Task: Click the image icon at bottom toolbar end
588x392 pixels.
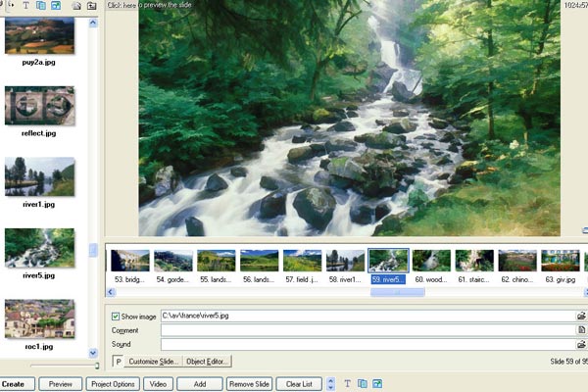Action: (x=378, y=383)
